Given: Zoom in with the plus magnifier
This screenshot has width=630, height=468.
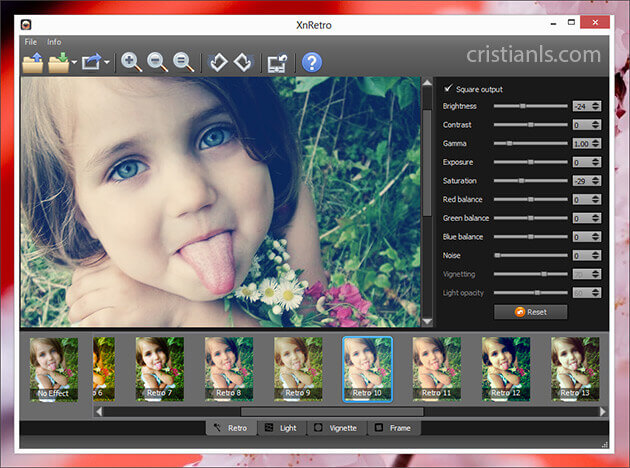Looking at the screenshot, I should (131, 62).
